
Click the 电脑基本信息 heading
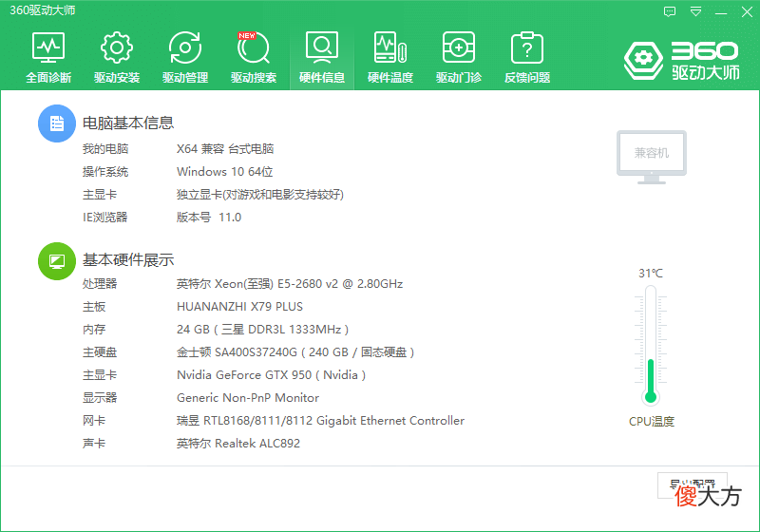coord(128,123)
